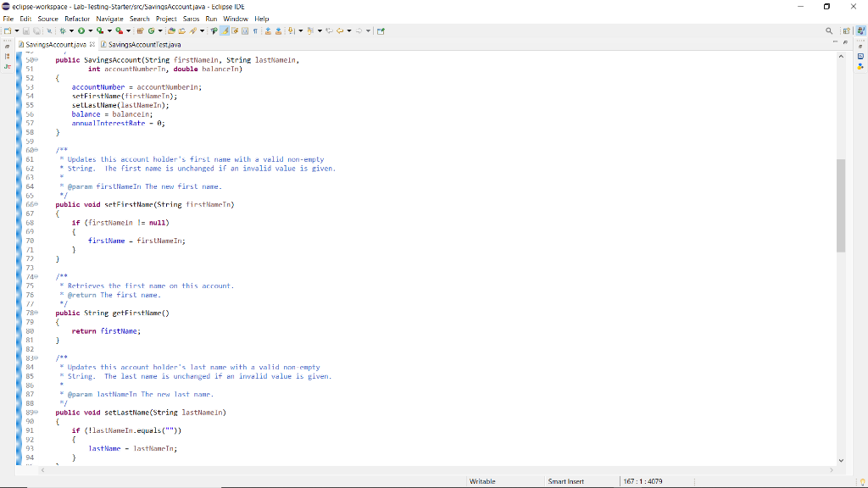868x488 pixels.
Task: Open the Window menu
Action: (236, 19)
